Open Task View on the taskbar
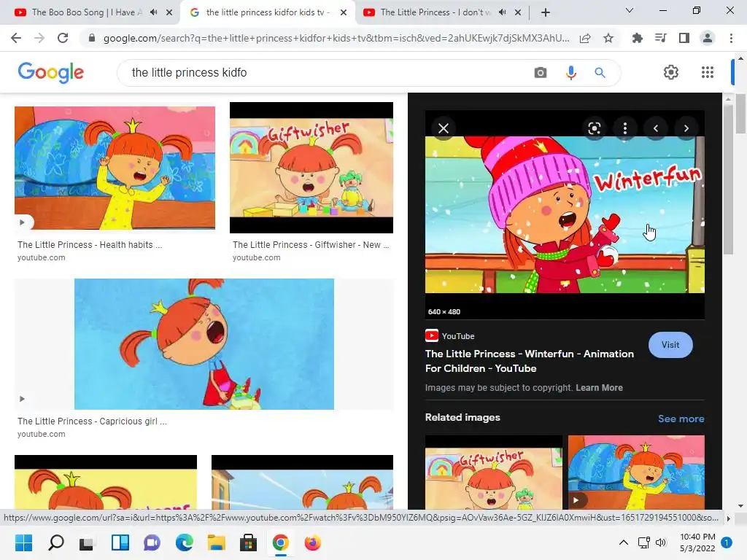 (x=88, y=542)
